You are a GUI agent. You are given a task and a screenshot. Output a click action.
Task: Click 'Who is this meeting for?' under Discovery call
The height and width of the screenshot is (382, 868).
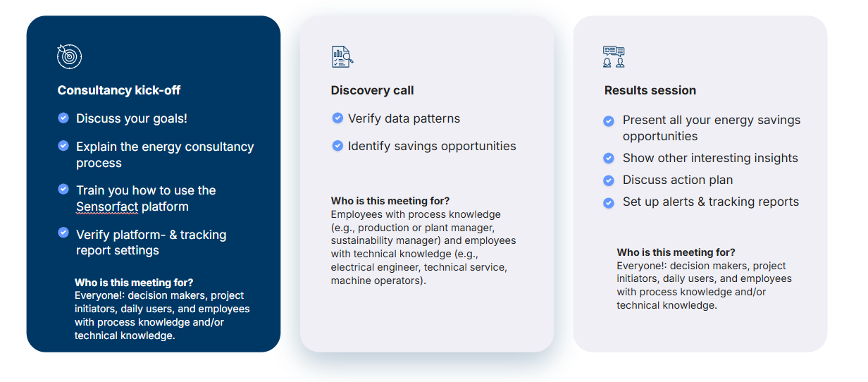[x=390, y=201]
